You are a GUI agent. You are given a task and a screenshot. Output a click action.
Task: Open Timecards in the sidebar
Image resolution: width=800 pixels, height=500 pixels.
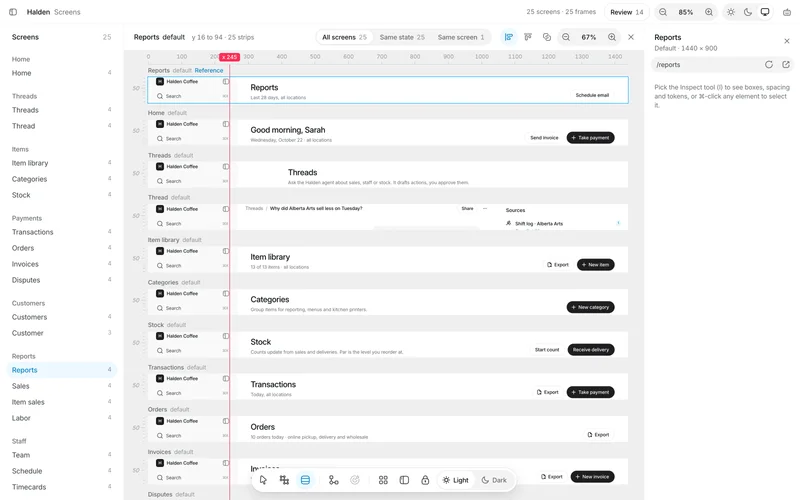[61, 487]
